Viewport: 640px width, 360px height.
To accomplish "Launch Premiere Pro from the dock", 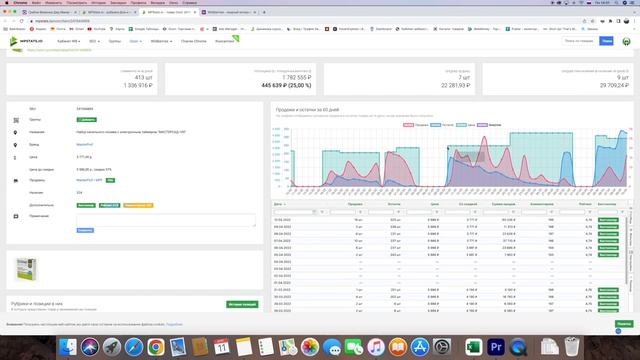I will 496,347.
